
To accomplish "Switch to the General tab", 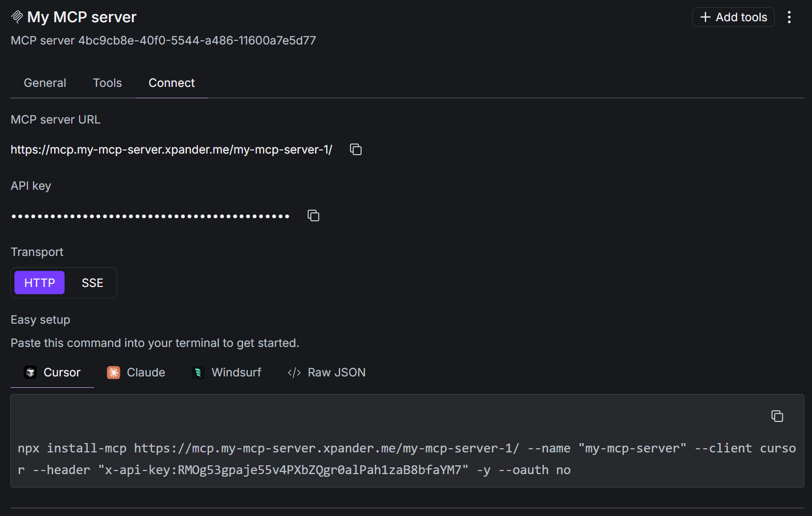I will click(44, 83).
